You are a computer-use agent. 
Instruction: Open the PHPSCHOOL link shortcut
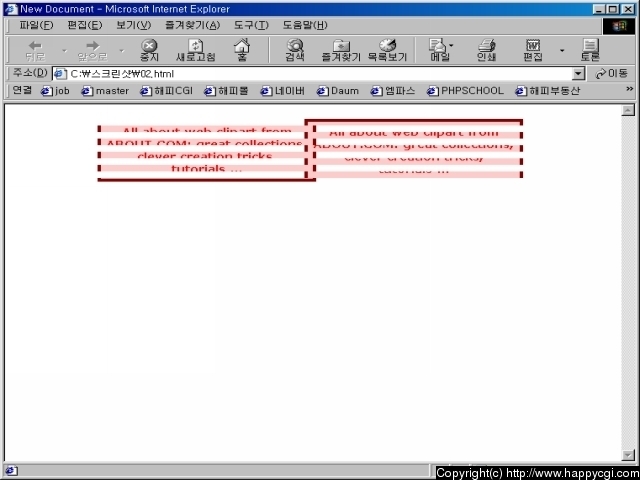(465, 91)
